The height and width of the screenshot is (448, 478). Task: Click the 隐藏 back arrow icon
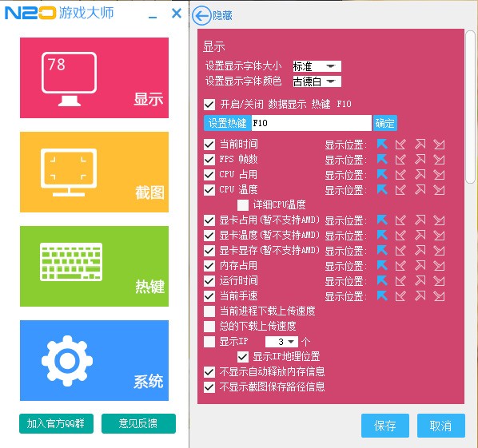(201, 15)
